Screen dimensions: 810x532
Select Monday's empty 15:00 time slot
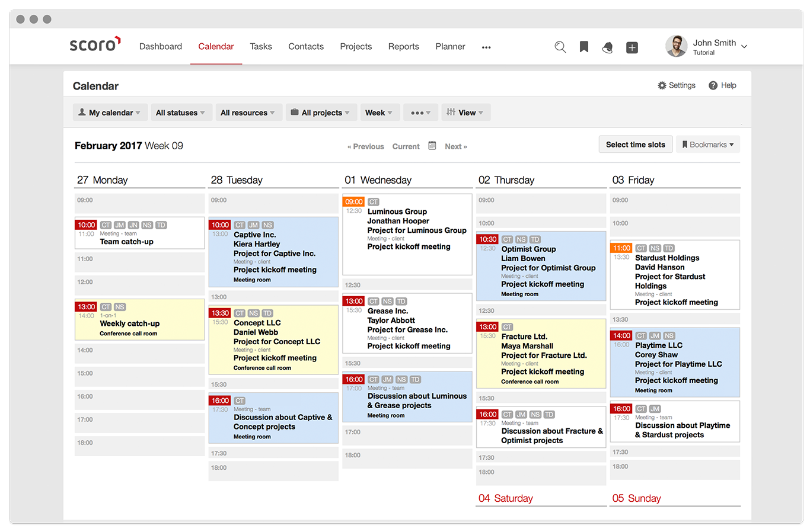pyautogui.click(x=140, y=377)
